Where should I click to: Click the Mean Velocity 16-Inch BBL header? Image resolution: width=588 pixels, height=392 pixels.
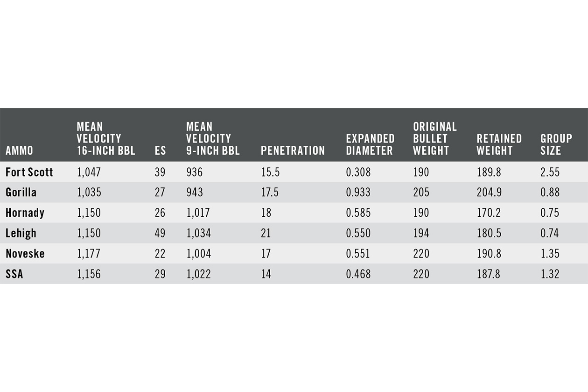[106, 139]
